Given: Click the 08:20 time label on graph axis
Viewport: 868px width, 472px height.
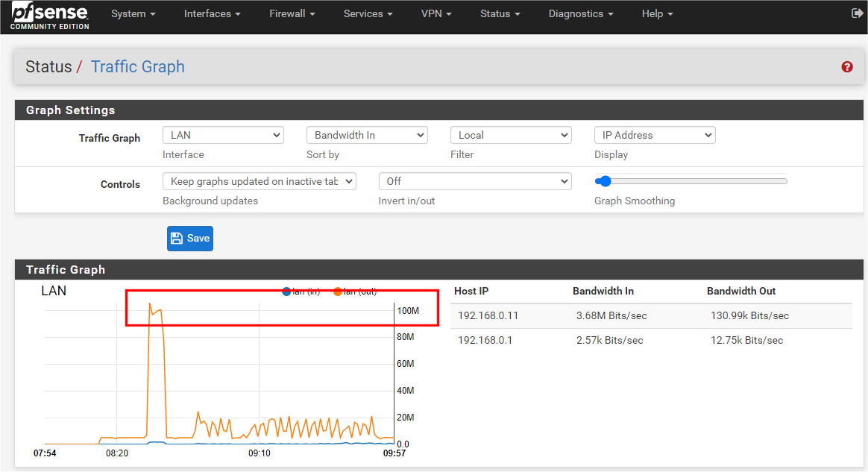Looking at the screenshot, I should [117, 453].
